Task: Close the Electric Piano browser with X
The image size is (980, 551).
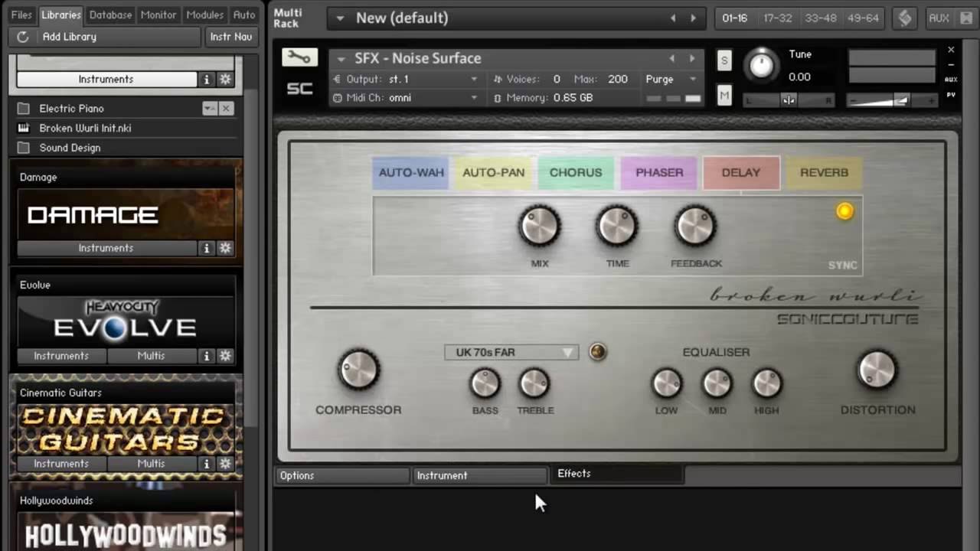Action: (226, 109)
